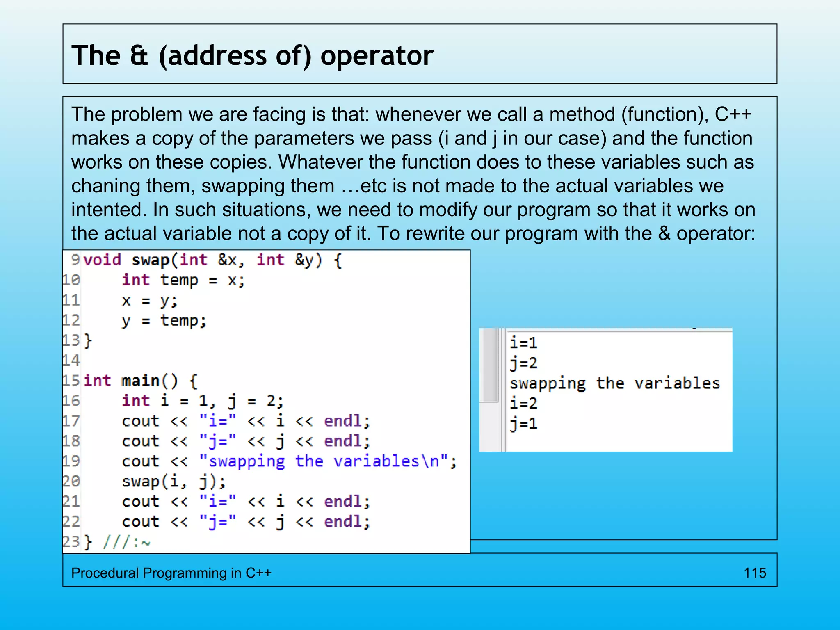
Task: Click output line 'j=2' in console
Action: pyautogui.click(x=523, y=363)
